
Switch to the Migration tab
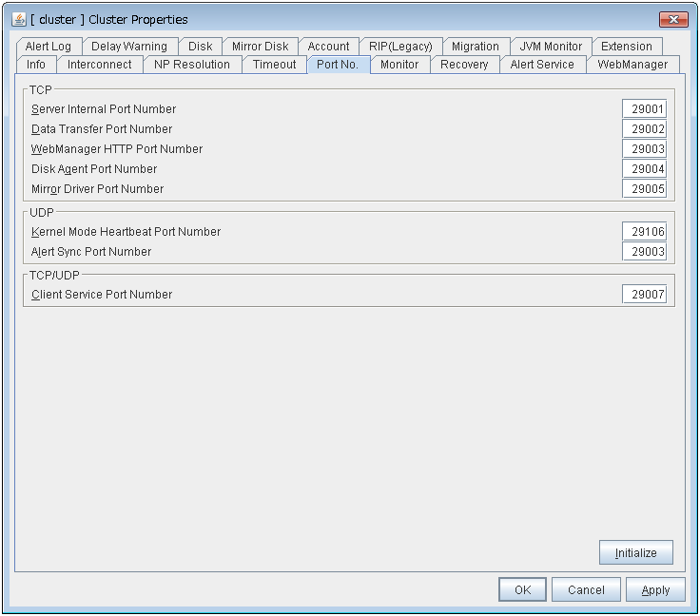pyautogui.click(x=476, y=47)
